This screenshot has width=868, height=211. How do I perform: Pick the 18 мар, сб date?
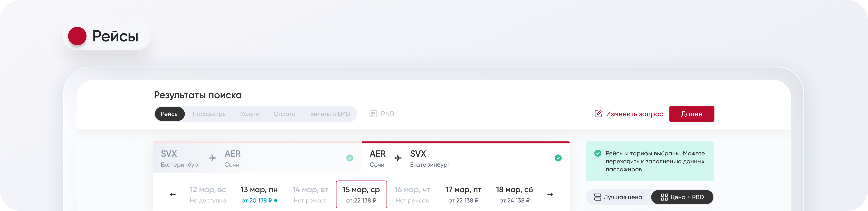tap(514, 195)
